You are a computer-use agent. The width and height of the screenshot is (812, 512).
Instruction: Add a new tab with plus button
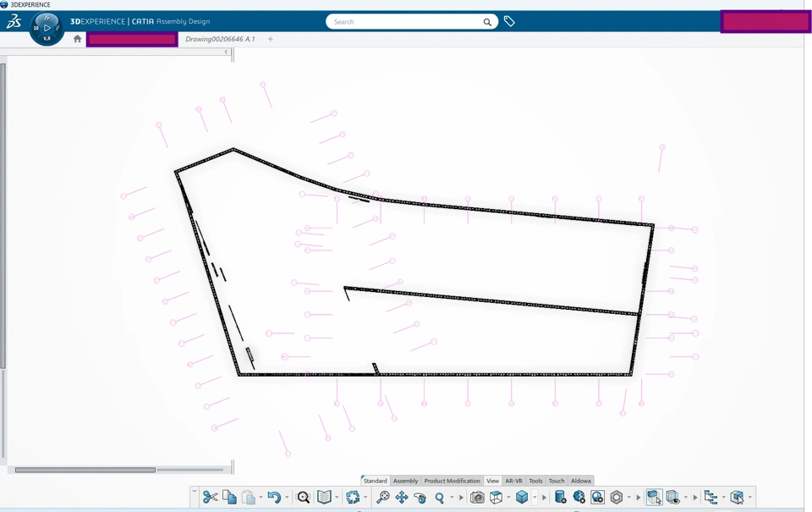271,39
